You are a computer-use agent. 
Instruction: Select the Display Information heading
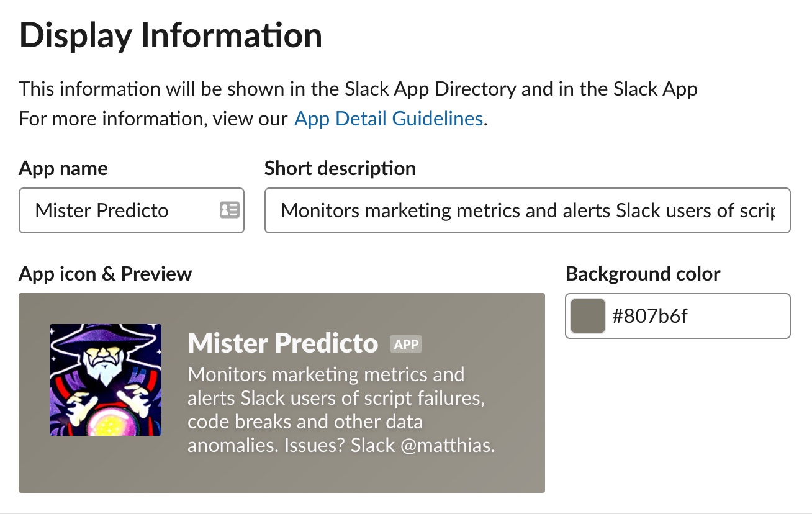tap(171, 35)
